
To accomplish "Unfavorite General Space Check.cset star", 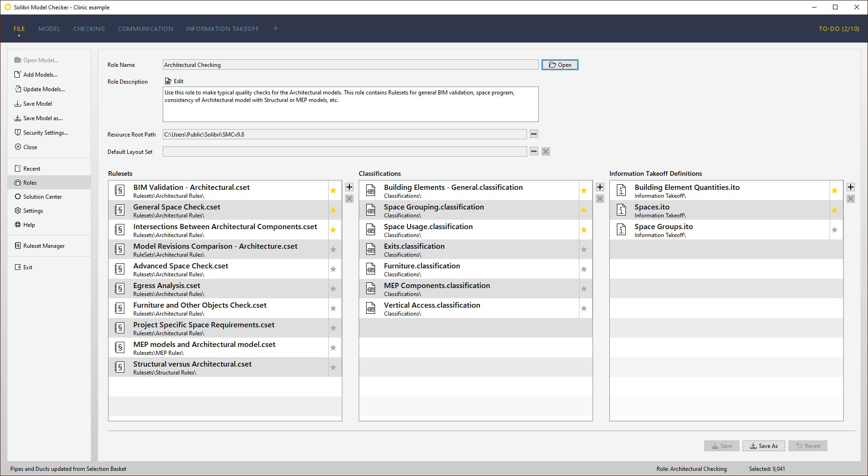I will (333, 210).
